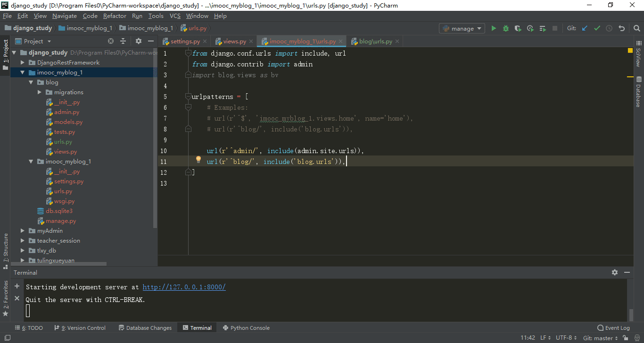Open the Database side panel

pyautogui.click(x=638, y=91)
